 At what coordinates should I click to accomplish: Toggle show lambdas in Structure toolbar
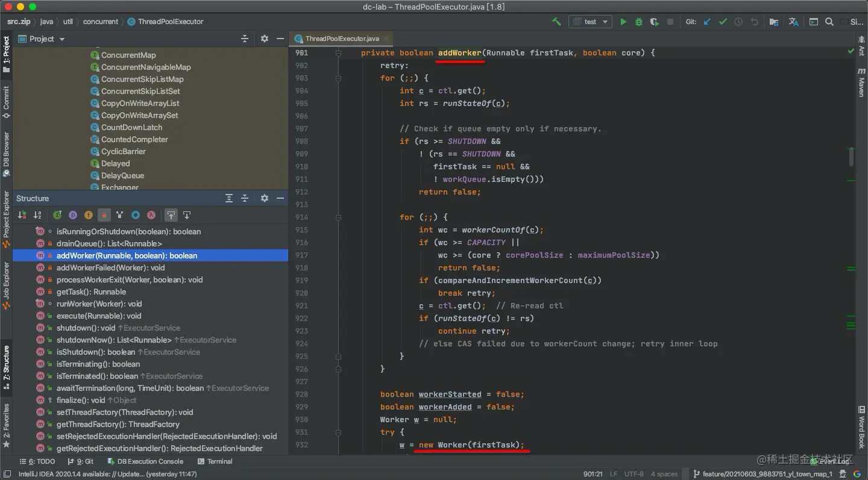(151, 215)
